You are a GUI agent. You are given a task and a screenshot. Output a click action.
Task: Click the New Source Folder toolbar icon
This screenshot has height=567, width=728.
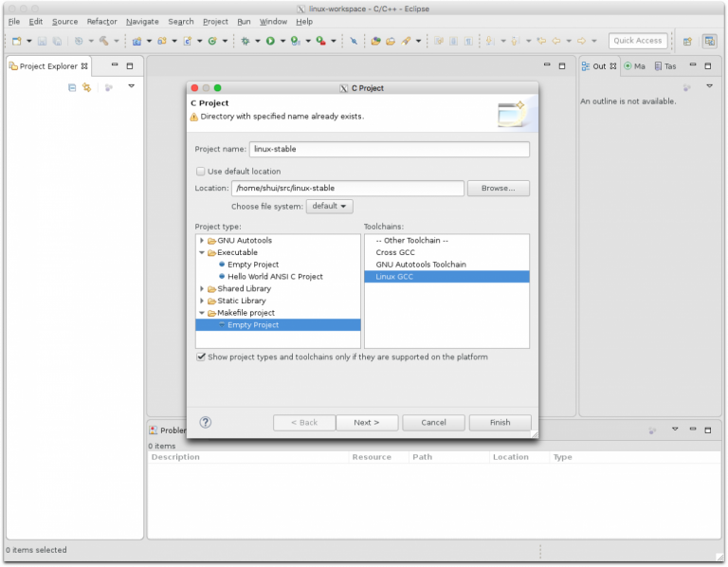pos(162,41)
